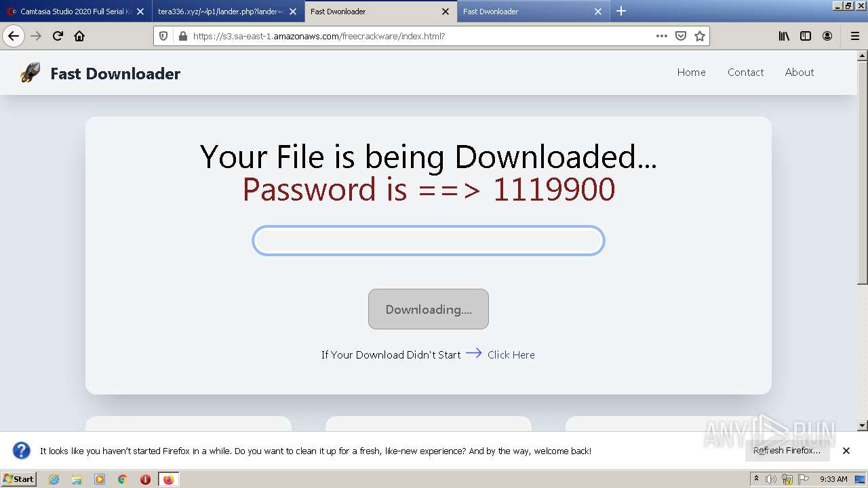Open the Home nav link
This screenshot has height=488, width=868.
(691, 73)
